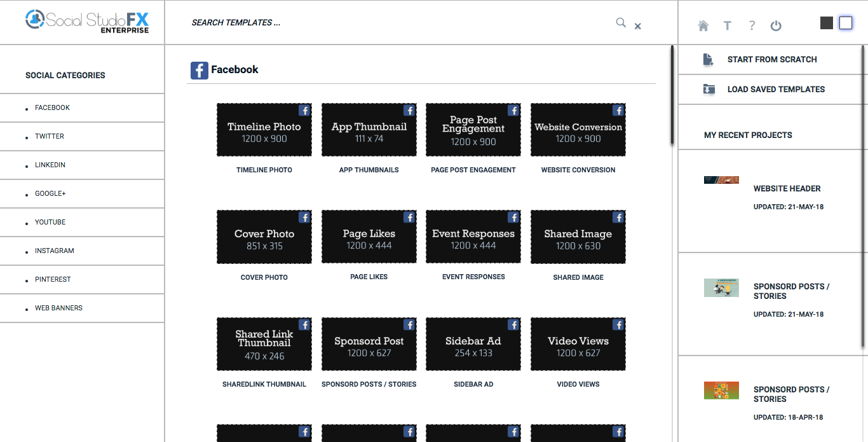Click the Facebook logo icon in the heading

200,70
